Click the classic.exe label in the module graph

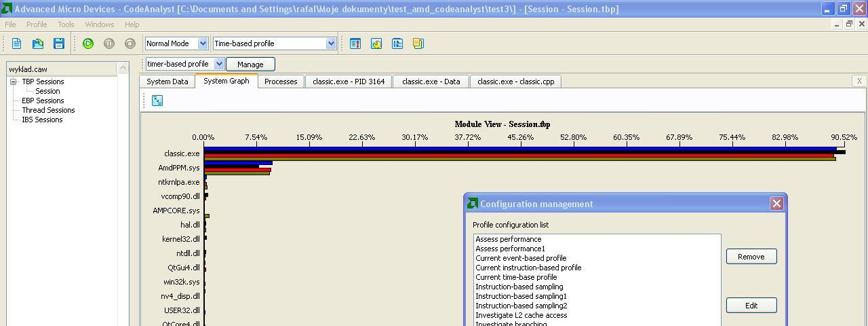tap(182, 153)
